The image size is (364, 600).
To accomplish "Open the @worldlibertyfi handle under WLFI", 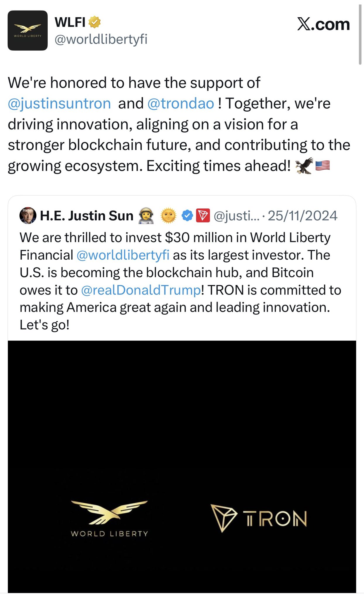I will click(x=101, y=39).
